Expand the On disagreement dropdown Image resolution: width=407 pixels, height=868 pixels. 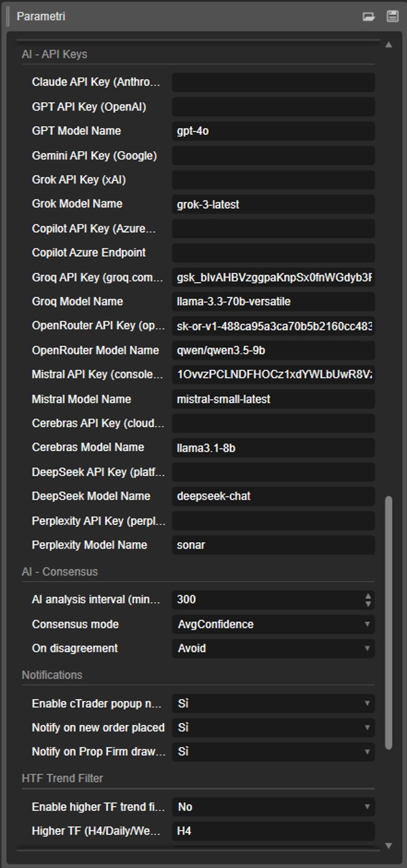pyautogui.click(x=273, y=648)
